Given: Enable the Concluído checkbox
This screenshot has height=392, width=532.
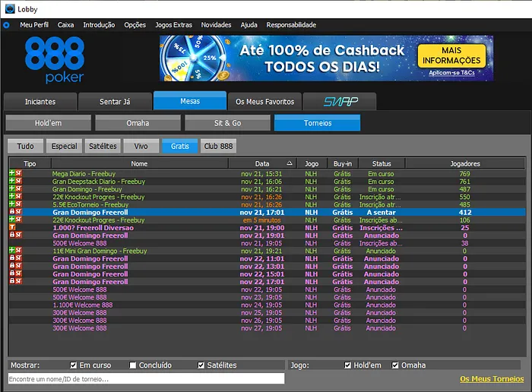Looking at the screenshot, I should tap(133, 365).
